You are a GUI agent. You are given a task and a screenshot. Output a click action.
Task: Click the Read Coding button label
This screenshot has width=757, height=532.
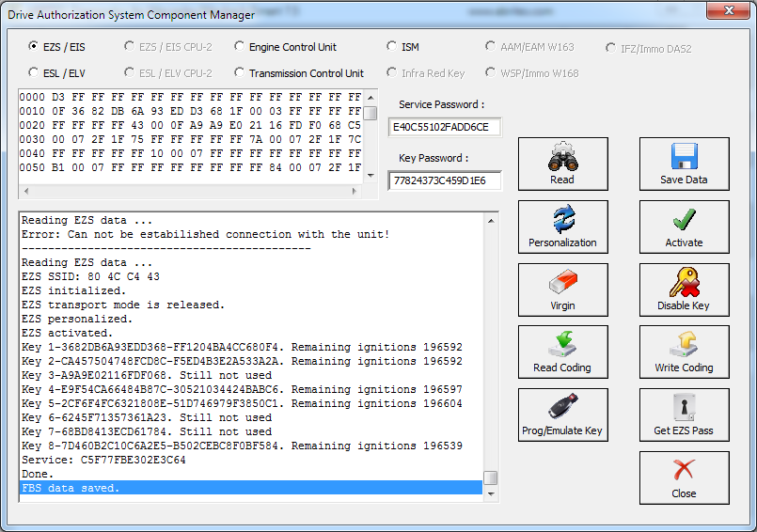pyautogui.click(x=562, y=368)
